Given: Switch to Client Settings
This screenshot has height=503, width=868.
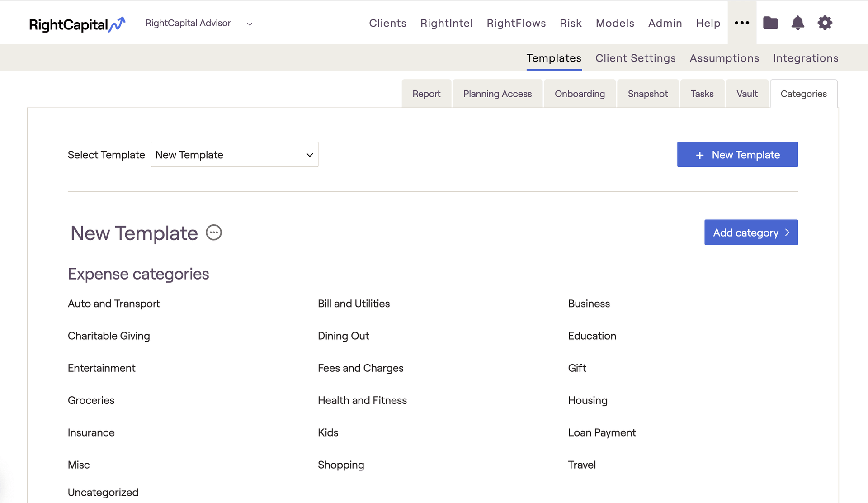Looking at the screenshot, I should pos(635,58).
